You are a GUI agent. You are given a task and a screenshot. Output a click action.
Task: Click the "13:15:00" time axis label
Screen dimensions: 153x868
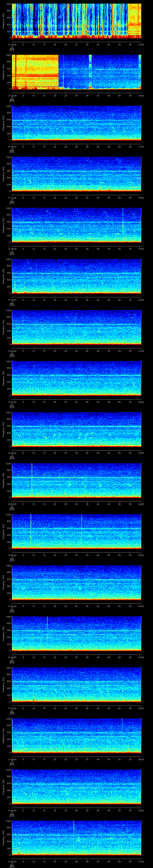pyautogui.click(x=12, y=96)
